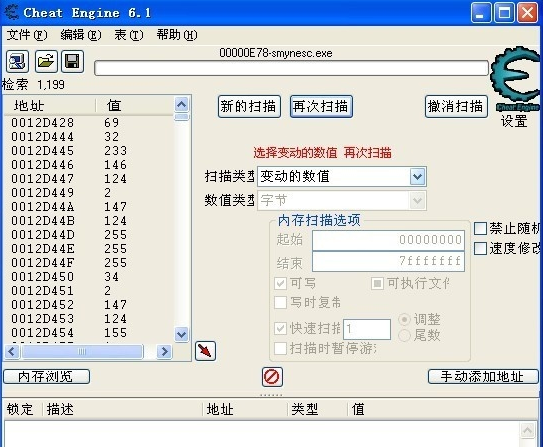Click Cheat Engine title bar app icon
Image resolution: width=543 pixels, height=447 pixels.
tap(12, 12)
